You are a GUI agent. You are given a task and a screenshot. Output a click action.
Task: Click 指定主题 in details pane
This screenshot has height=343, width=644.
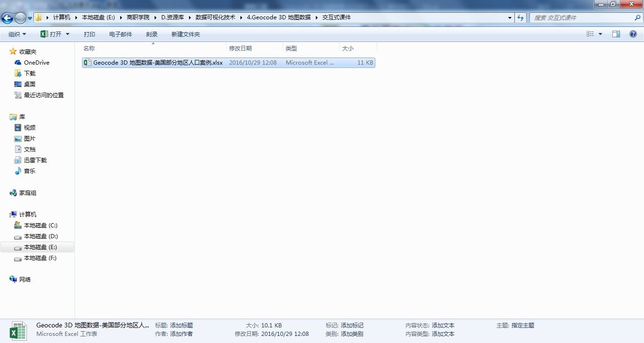[523, 325]
